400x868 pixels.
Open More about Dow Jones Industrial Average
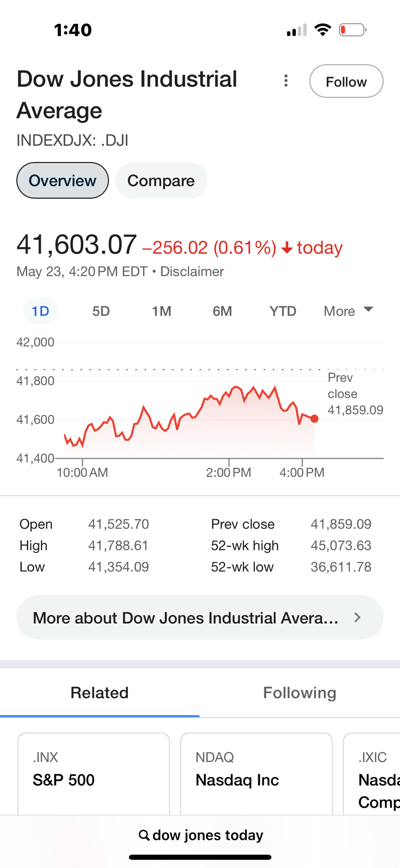point(200,618)
